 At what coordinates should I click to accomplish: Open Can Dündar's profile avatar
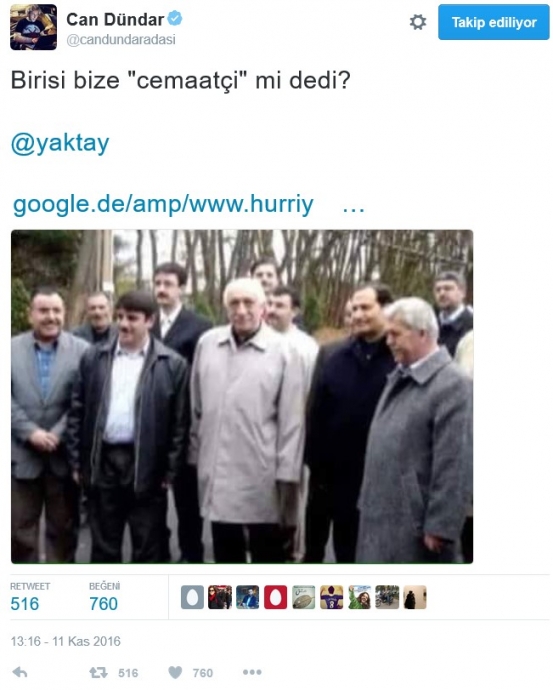point(33,27)
